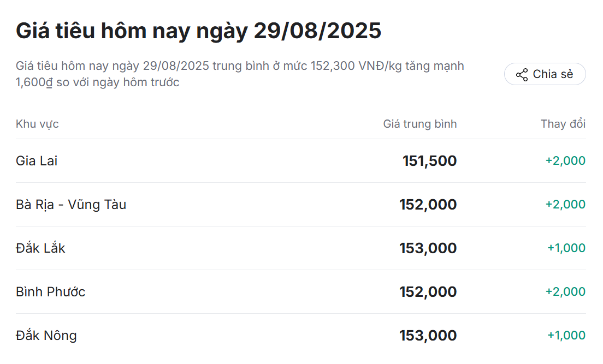Click the Thay đổi column header
Screen dimensions: 603x364
point(563,124)
